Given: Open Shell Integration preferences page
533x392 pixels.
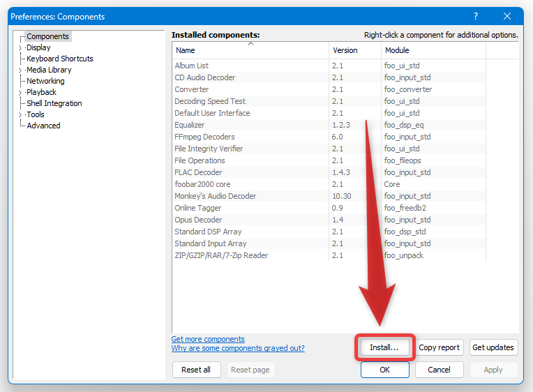Looking at the screenshot, I should tap(54, 103).
